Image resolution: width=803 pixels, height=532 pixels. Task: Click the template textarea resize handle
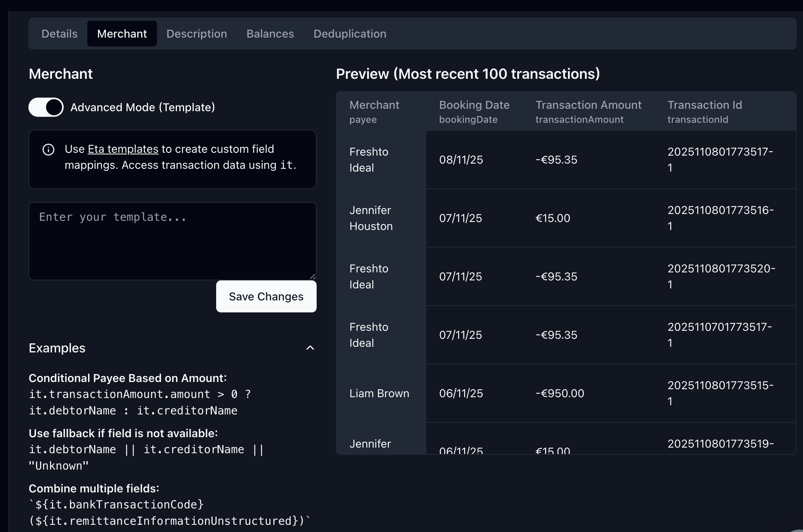pyautogui.click(x=313, y=276)
